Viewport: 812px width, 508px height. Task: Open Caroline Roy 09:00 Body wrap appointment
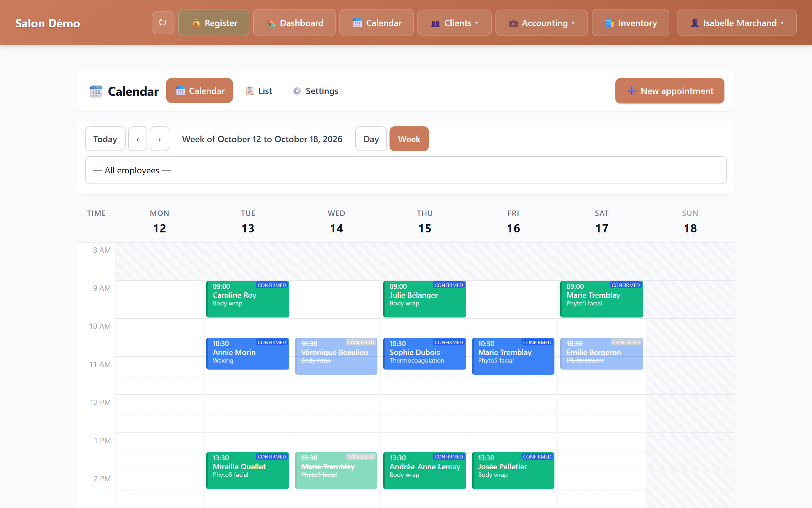coord(248,299)
